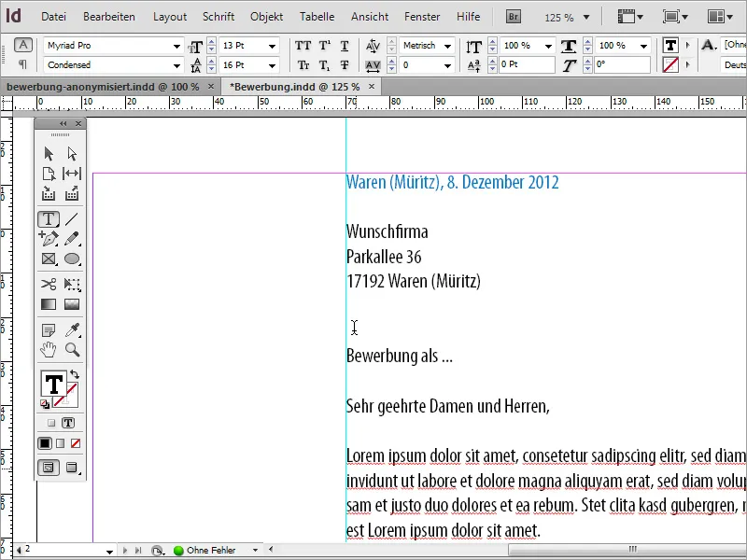Apply None color button
This screenshot has width=747, height=560.
76,443
